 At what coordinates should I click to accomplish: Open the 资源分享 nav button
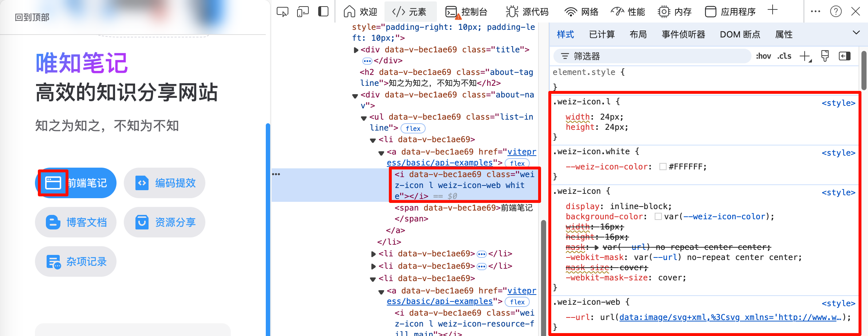click(x=165, y=222)
